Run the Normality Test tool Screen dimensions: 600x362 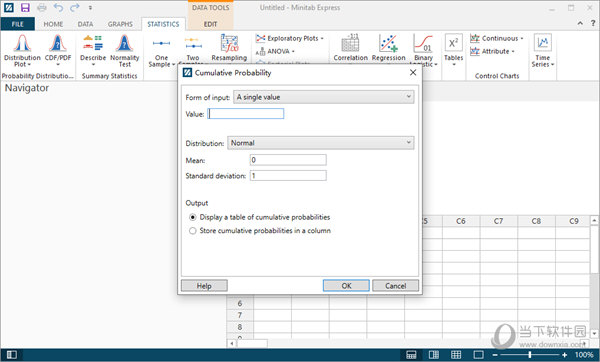124,51
